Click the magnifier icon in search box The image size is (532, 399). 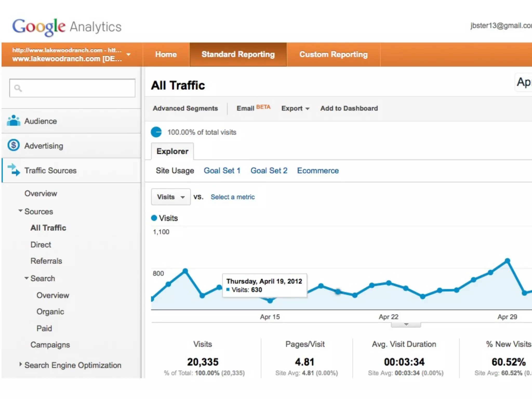coord(18,88)
